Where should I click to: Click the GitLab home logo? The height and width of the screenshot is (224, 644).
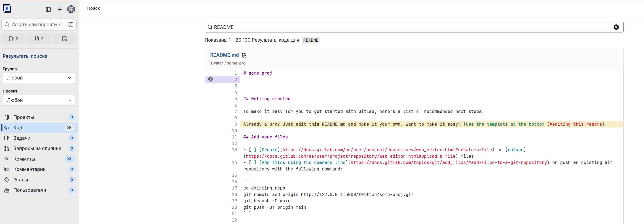tap(7, 9)
